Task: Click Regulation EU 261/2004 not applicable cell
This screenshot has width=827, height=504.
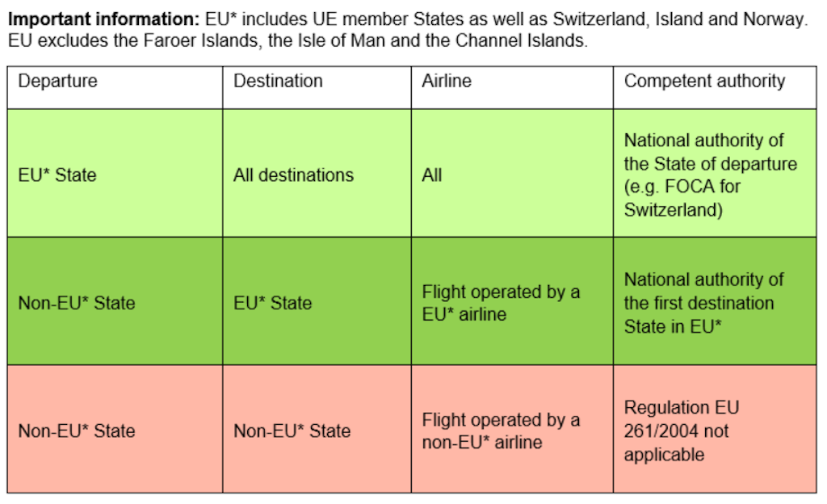Action: click(681, 430)
